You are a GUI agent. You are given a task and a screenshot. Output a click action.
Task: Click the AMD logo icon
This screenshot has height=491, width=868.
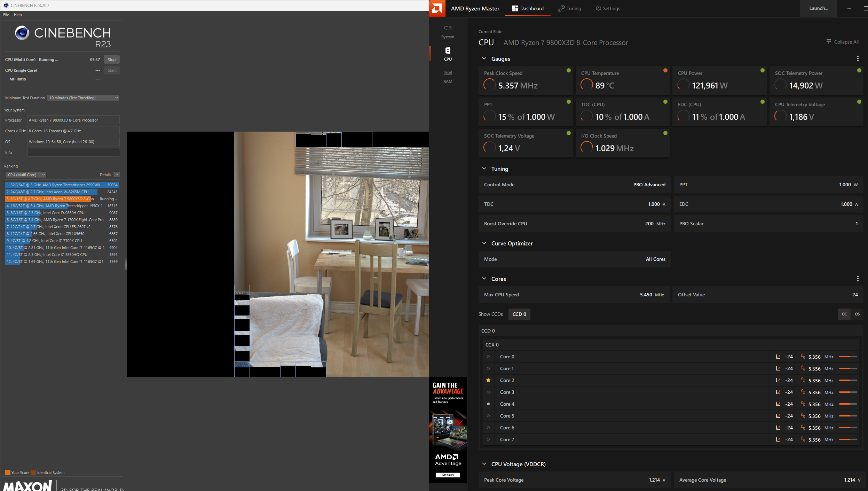point(437,8)
